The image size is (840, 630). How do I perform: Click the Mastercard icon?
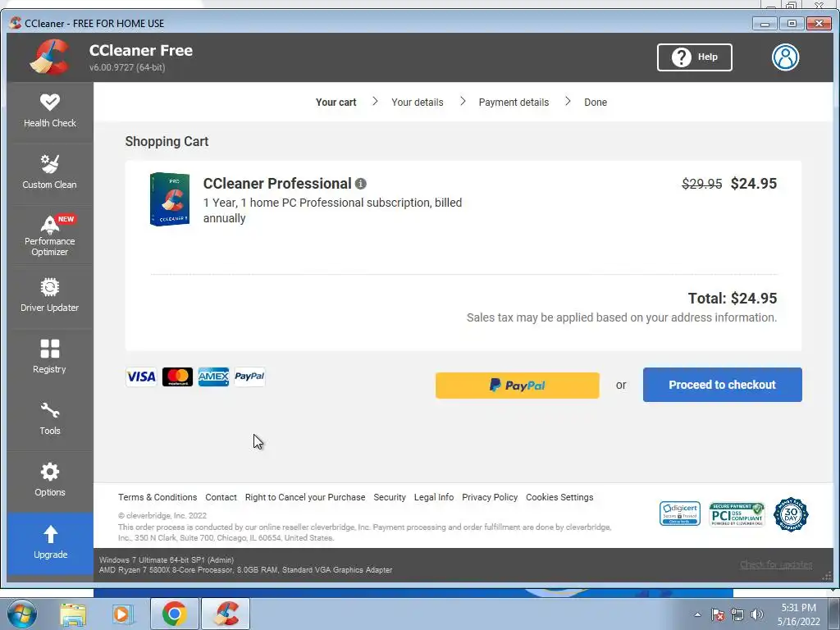tap(177, 377)
